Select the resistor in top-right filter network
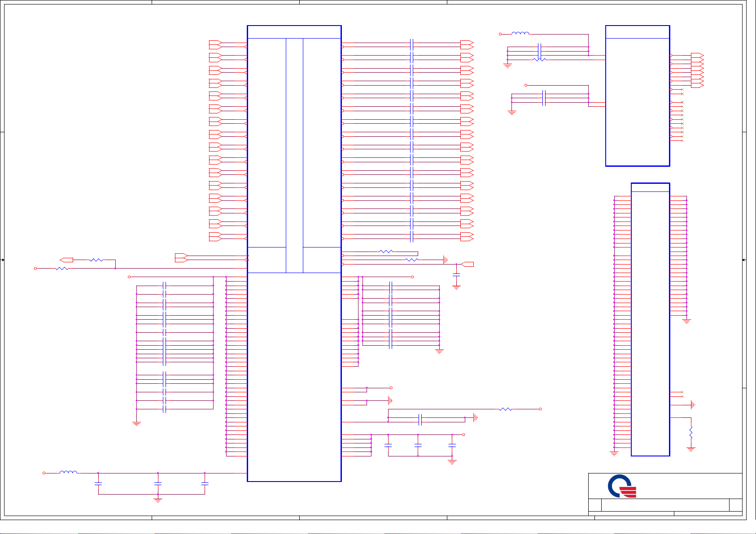The width and height of the screenshot is (756, 534). point(539,60)
